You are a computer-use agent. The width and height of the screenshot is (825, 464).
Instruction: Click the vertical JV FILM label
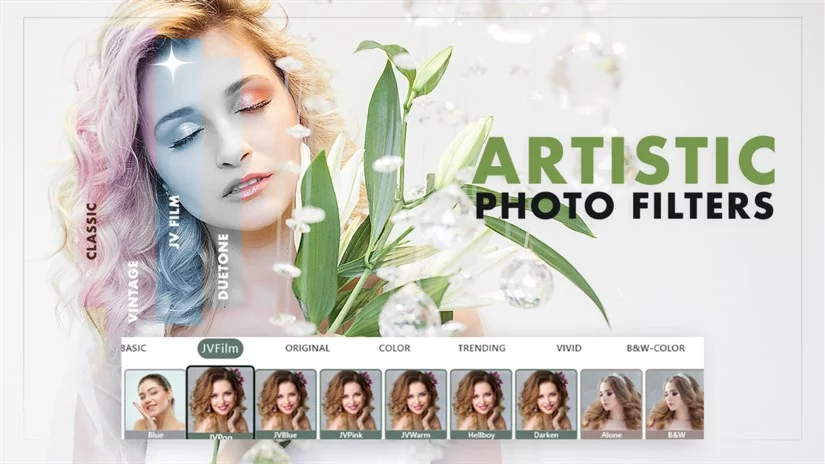pos(174,222)
